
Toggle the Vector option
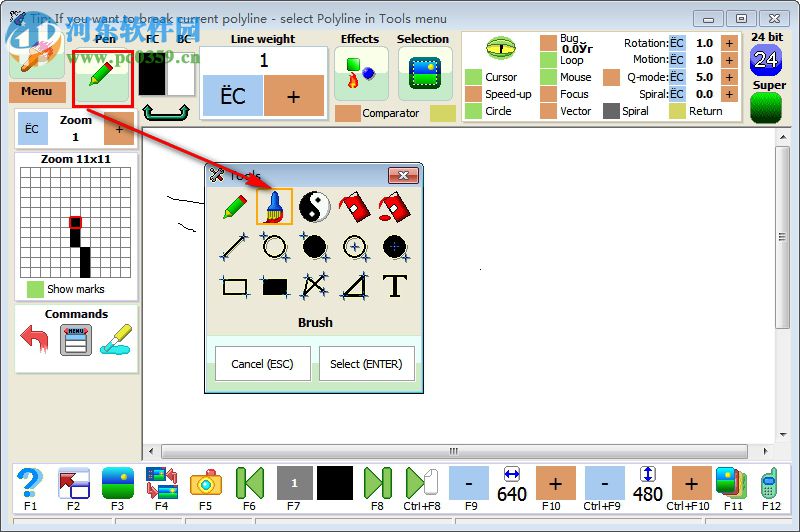pos(548,111)
